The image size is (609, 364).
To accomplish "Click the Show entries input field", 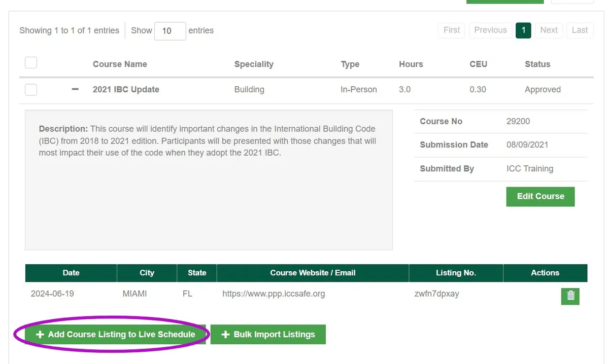I will pyautogui.click(x=170, y=31).
